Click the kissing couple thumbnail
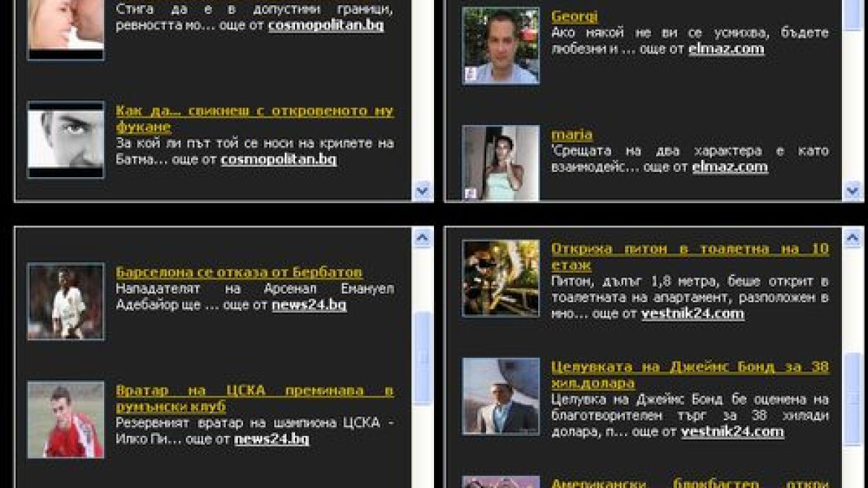The width and height of the screenshot is (868, 488). 66,29
